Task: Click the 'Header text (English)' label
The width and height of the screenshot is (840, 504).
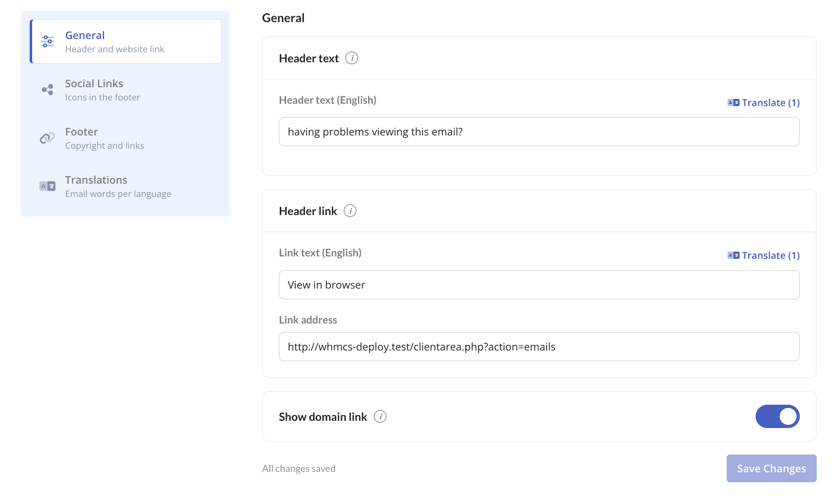Action: pos(328,100)
